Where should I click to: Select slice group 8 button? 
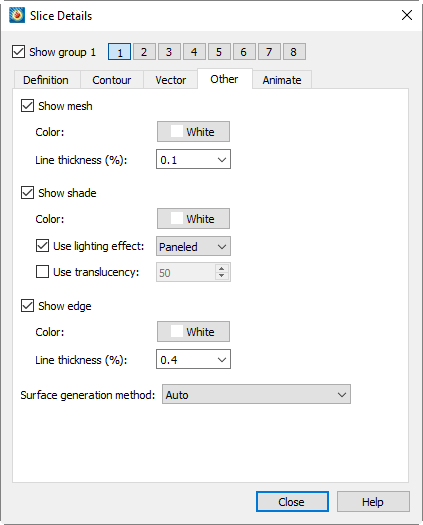pos(294,52)
